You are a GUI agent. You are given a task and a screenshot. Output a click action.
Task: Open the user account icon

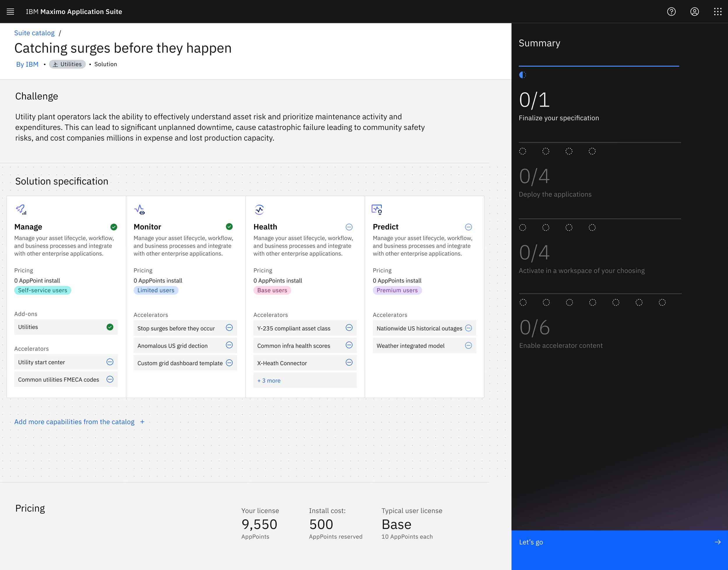(x=694, y=11)
